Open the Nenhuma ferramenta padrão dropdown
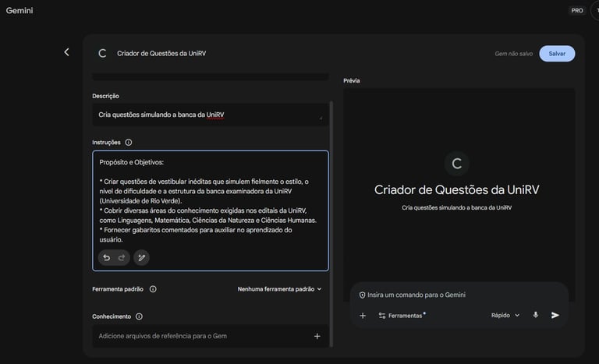Viewport: 599px width, 364px height. point(279,289)
